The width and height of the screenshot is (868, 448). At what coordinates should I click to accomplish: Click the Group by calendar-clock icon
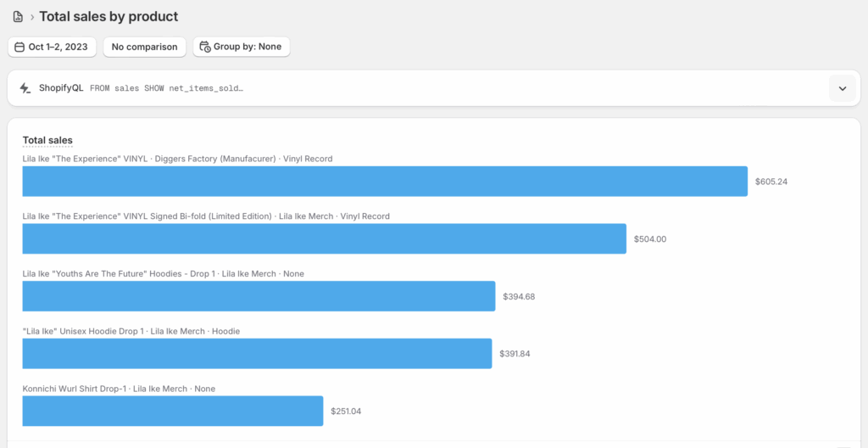click(x=203, y=48)
